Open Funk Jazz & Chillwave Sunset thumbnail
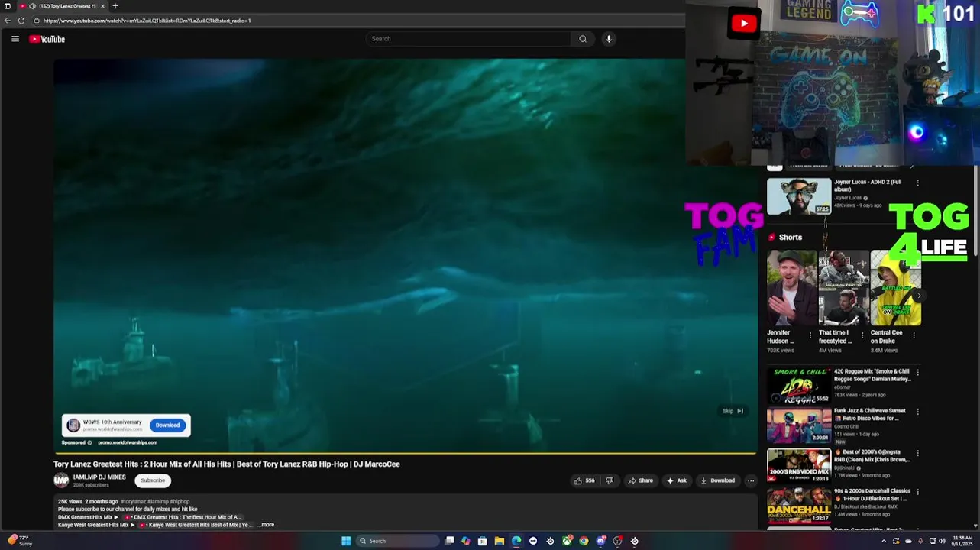This screenshot has width=980, height=550. pos(799,426)
